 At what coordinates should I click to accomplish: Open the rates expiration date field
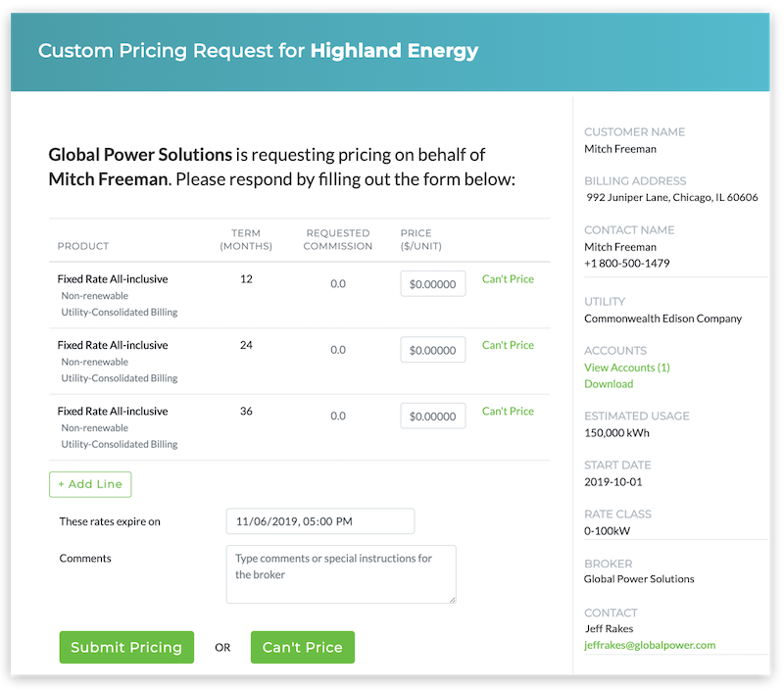pyautogui.click(x=319, y=521)
